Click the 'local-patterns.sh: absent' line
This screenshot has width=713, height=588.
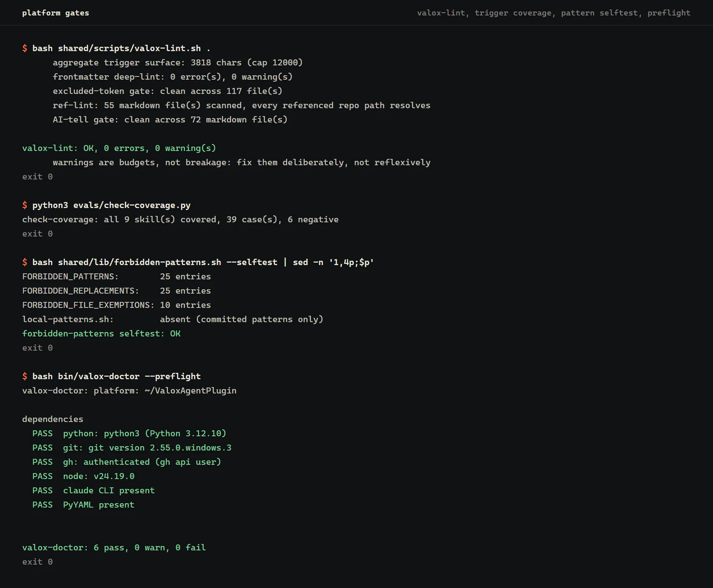pyautogui.click(x=173, y=319)
